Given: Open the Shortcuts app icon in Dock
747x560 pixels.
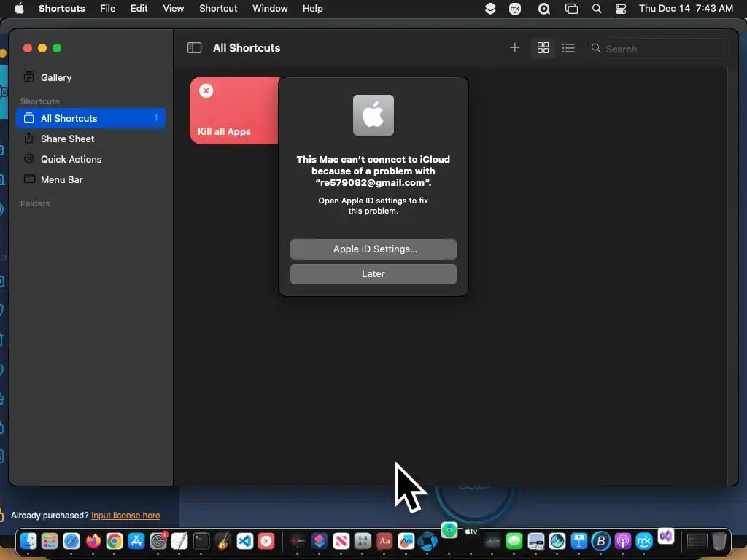Looking at the screenshot, I should [320, 541].
